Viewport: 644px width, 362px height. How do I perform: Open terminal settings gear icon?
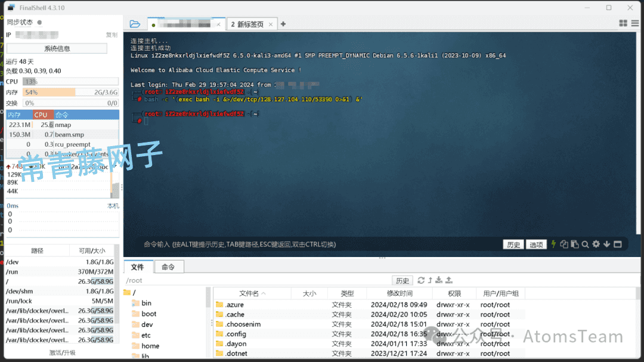point(596,245)
